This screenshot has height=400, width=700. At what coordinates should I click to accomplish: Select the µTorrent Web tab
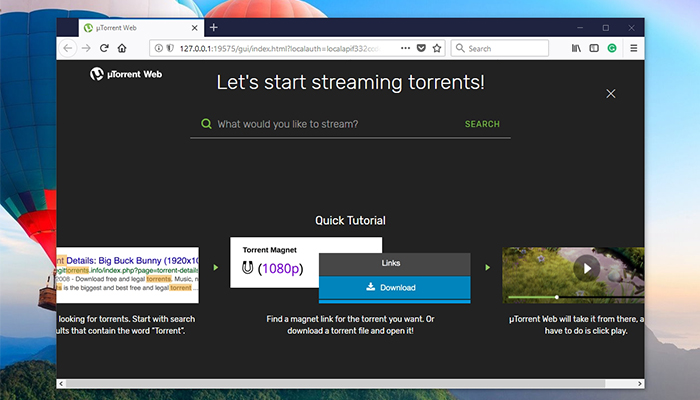[x=141, y=28]
